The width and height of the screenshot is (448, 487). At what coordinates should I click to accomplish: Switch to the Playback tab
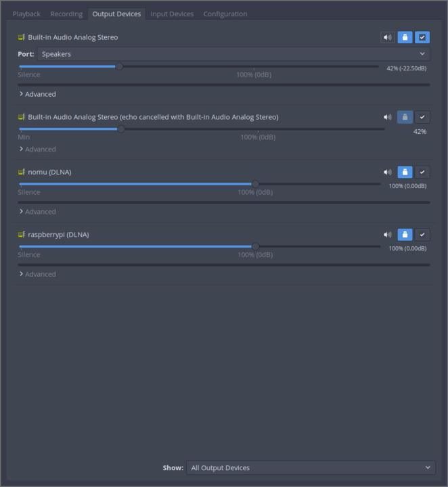[x=26, y=14]
